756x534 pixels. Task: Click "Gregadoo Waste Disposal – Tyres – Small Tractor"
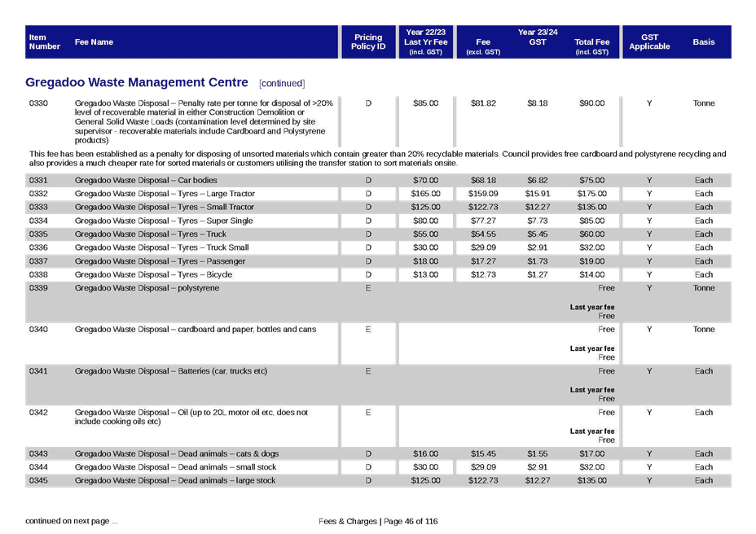[x=164, y=208]
